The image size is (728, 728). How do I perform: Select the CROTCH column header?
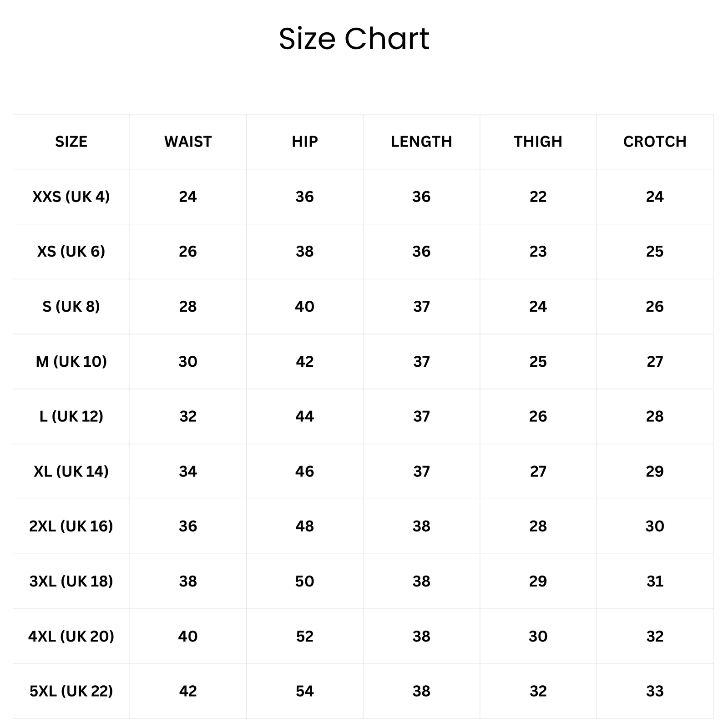[655, 142]
